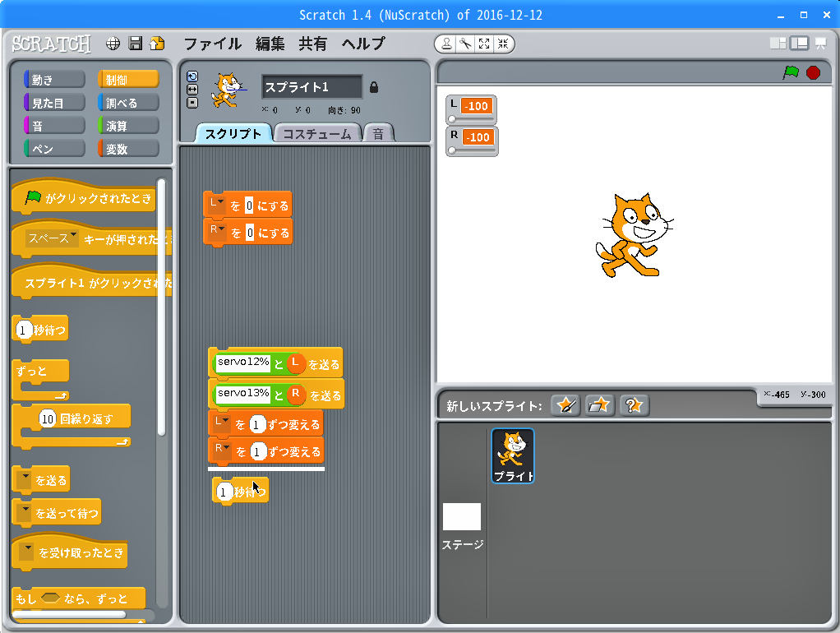The width and height of the screenshot is (840, 633).
Task: Click the servo13% text field
Action: click(243, 394)
